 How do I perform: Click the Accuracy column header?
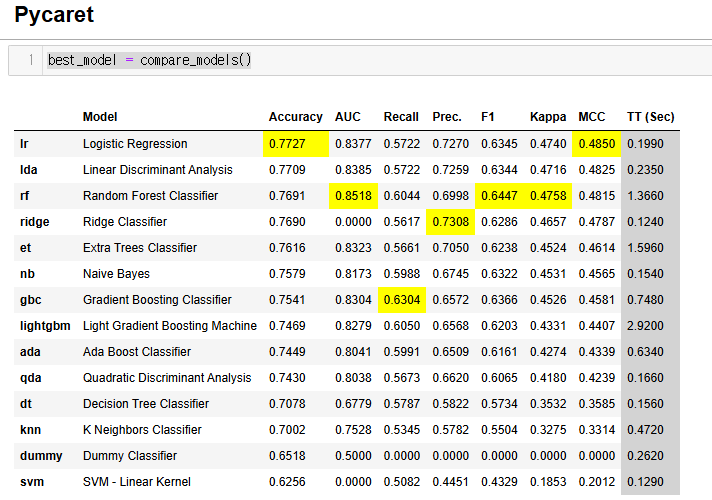point(296,117)
